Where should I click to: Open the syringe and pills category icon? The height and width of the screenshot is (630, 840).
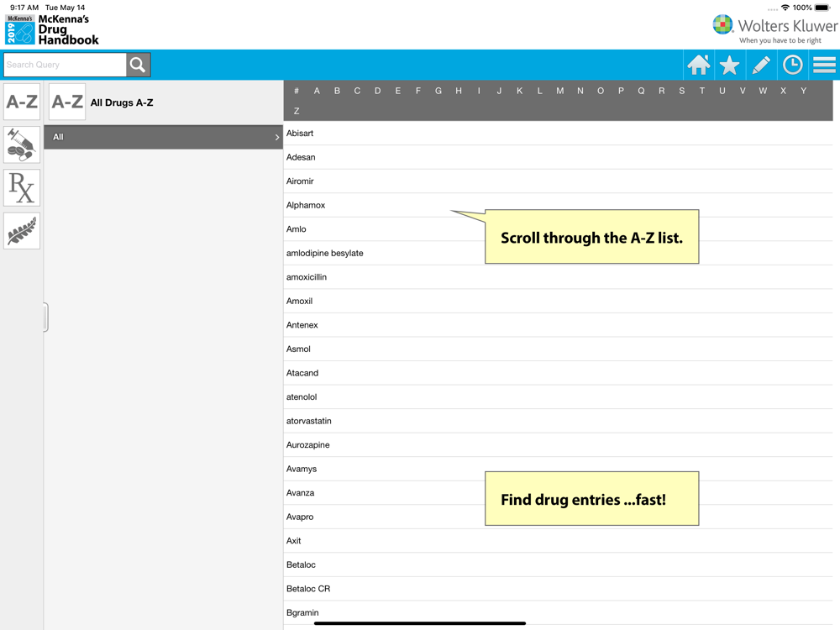(22, 144)
